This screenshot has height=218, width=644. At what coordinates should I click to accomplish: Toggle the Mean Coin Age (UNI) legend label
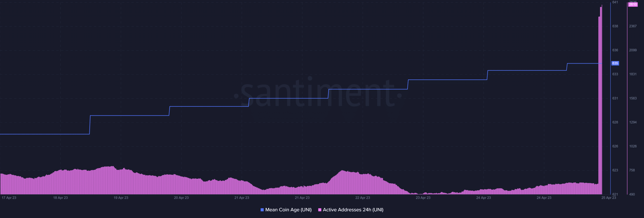[288, 210]
